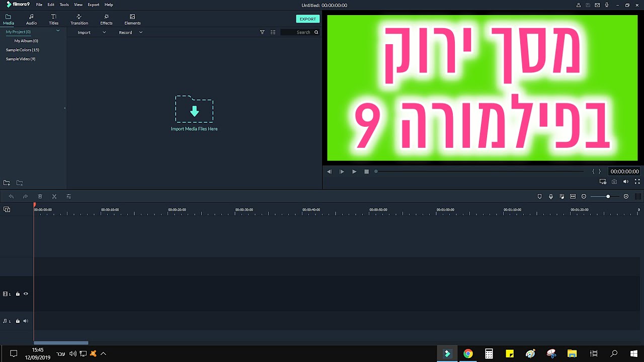The width and height of the screenshot is (644, 362).
Task: Switch to the Transition tab
Action: pyautogui.click(x=79, y=20)
